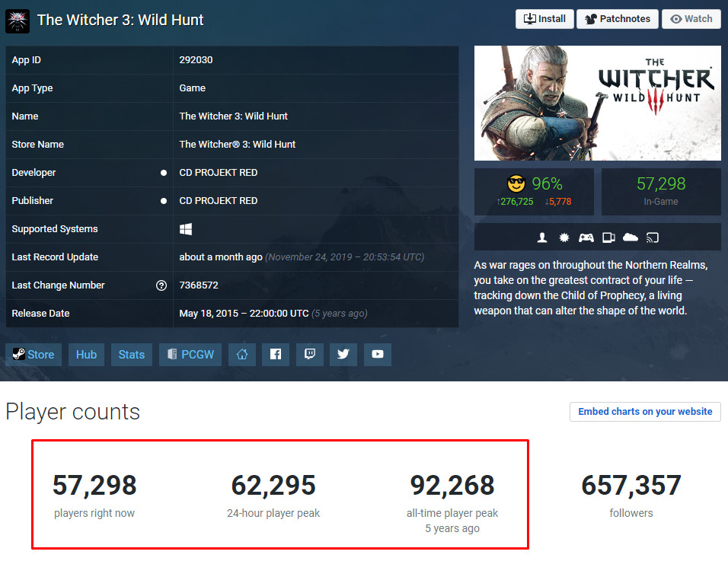Image resolution: width=728 pixels, height=561 pixels.
Task: Open Patchnotes for the game
Action: 618,19
